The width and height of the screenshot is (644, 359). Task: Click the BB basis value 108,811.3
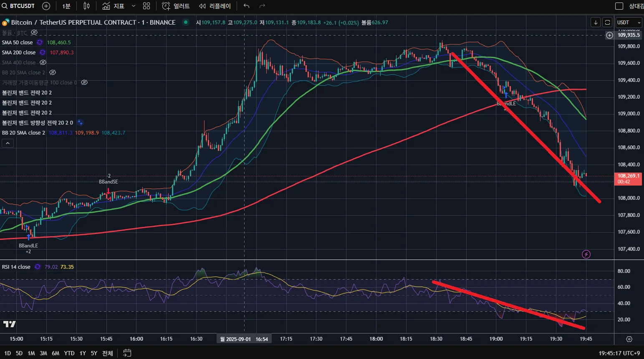(x=61, y=132)
